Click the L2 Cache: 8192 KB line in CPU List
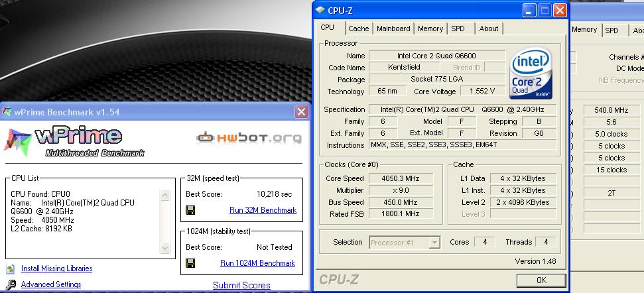The width and height of the screenshot is (644, 293). pos(42,229)
